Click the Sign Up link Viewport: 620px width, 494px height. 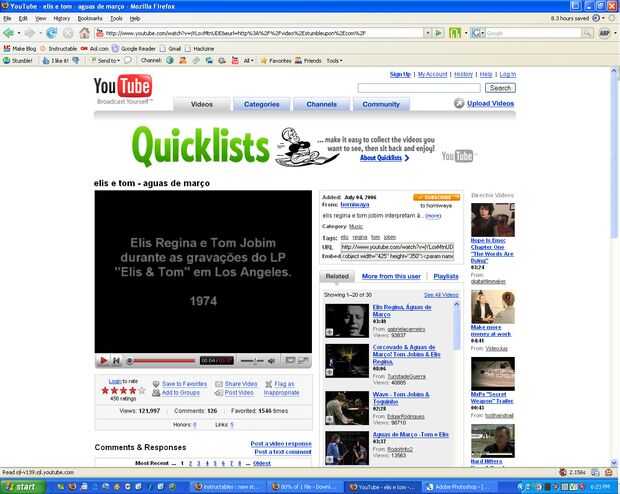[x=400, y=74]
